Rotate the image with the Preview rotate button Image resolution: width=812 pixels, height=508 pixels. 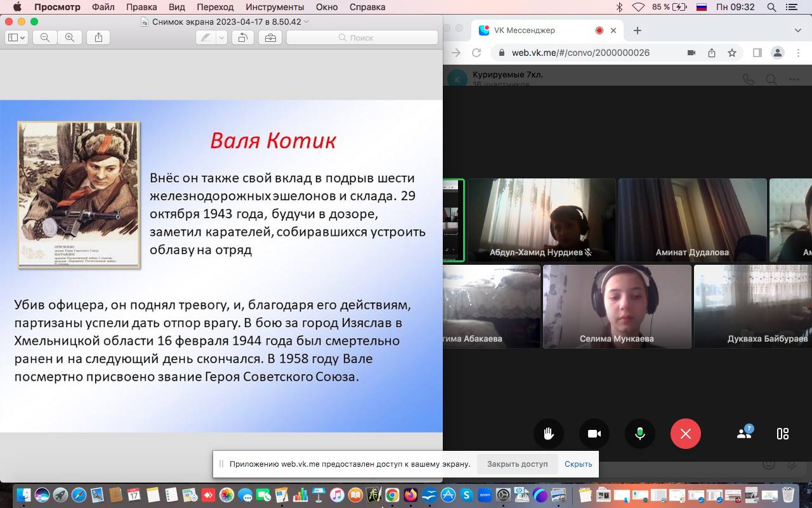click(242, 37)
